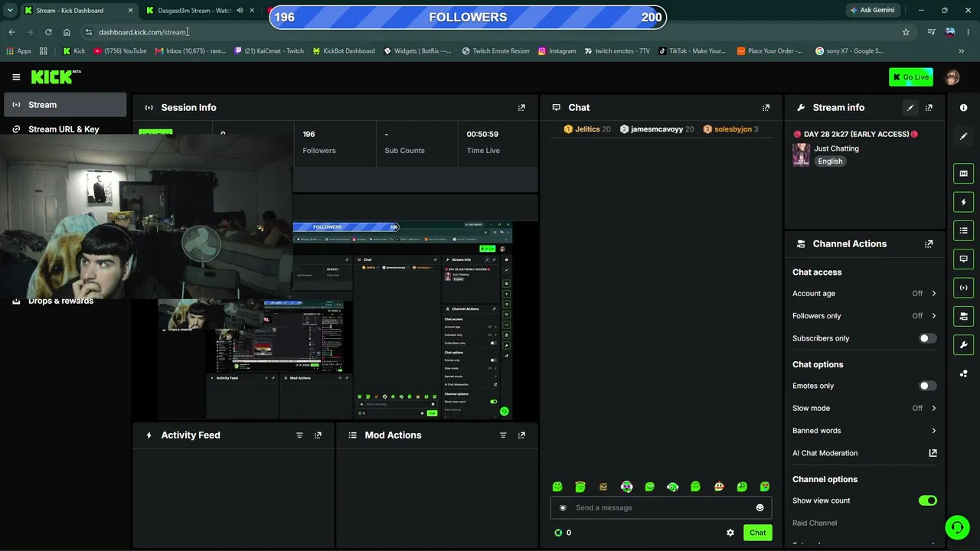Open the browser tab search dropdown

[x=10, y=11]
